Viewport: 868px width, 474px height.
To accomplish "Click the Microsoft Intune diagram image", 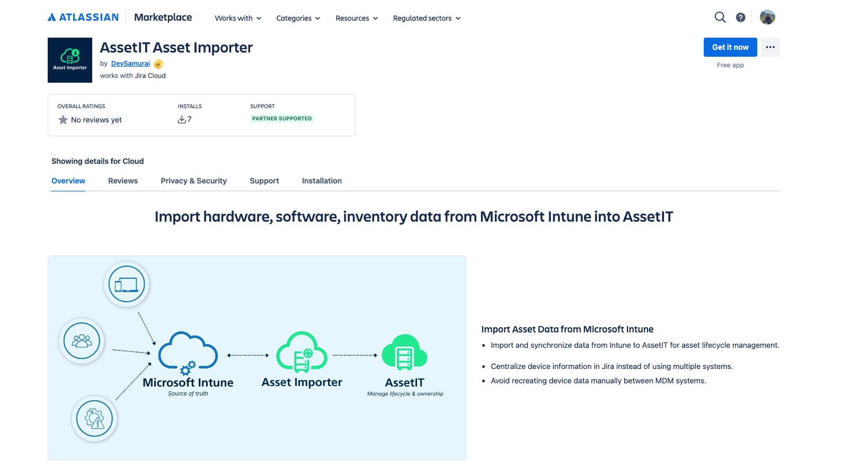I will [257, 358].
